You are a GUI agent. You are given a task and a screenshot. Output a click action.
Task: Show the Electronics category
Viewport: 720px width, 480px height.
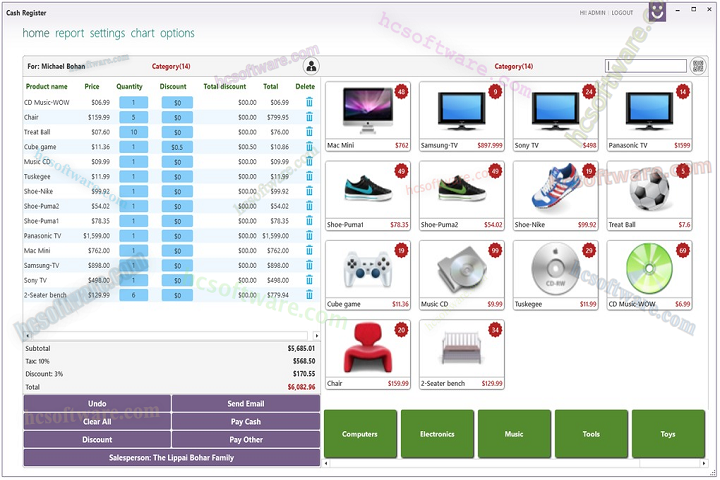pyautogui.click(x=437, y=434)
